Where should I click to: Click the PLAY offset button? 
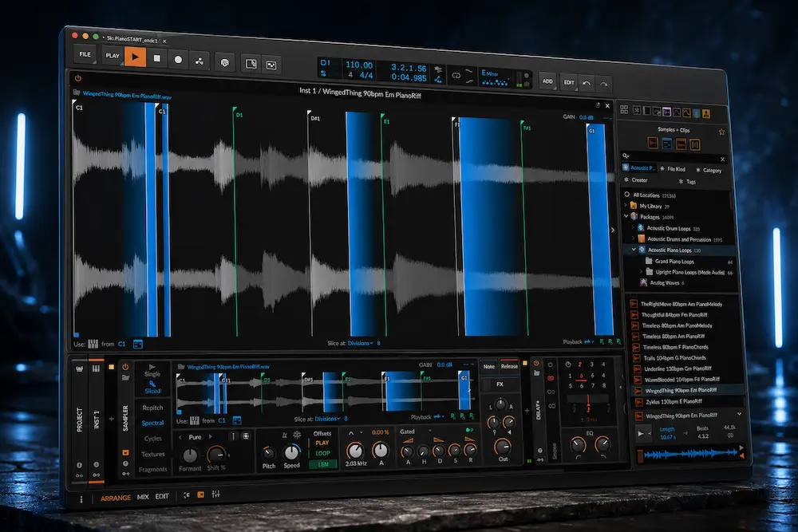click(322, 443)
